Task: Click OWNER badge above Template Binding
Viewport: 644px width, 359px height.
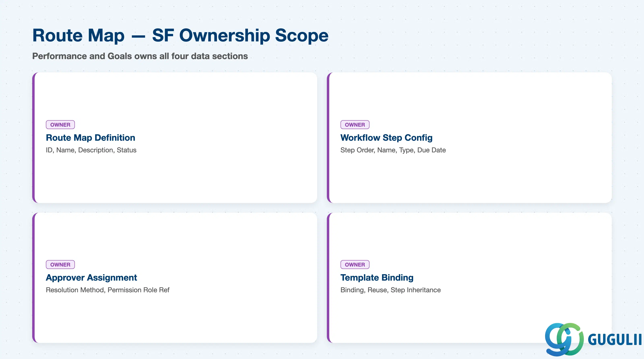Action: 355,264
